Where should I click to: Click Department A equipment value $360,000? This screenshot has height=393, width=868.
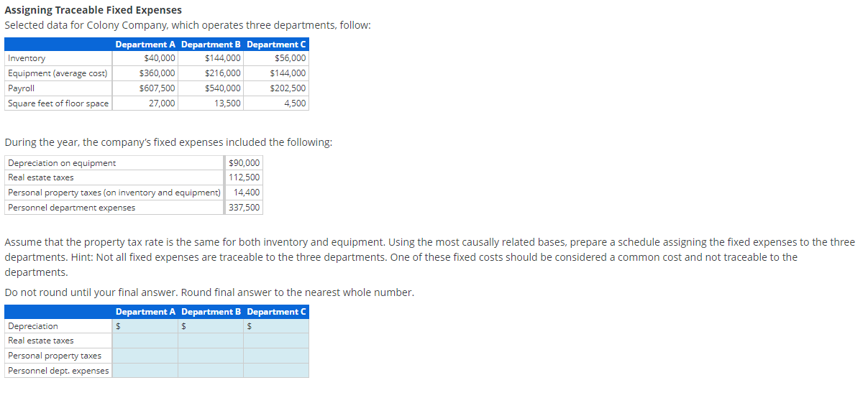(157, 73)
